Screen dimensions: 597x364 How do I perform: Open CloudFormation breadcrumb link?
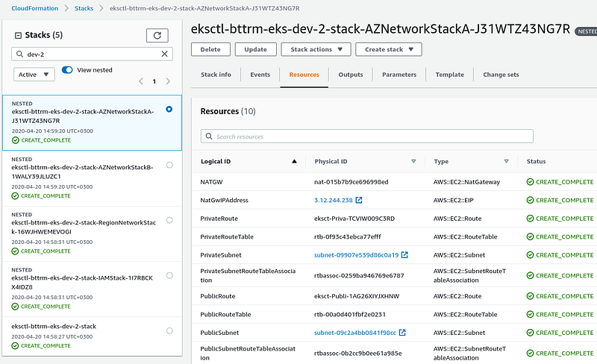click(x=34, y=8)
